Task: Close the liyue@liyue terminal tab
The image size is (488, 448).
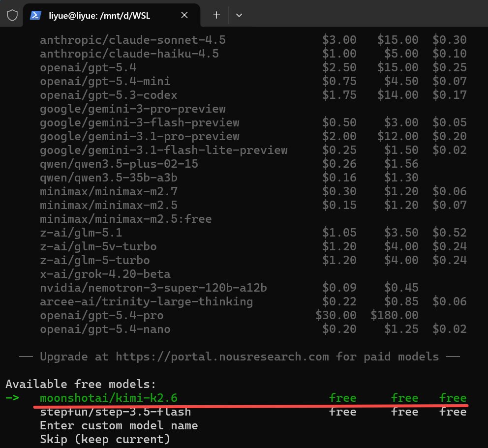Action: [184, 15]
